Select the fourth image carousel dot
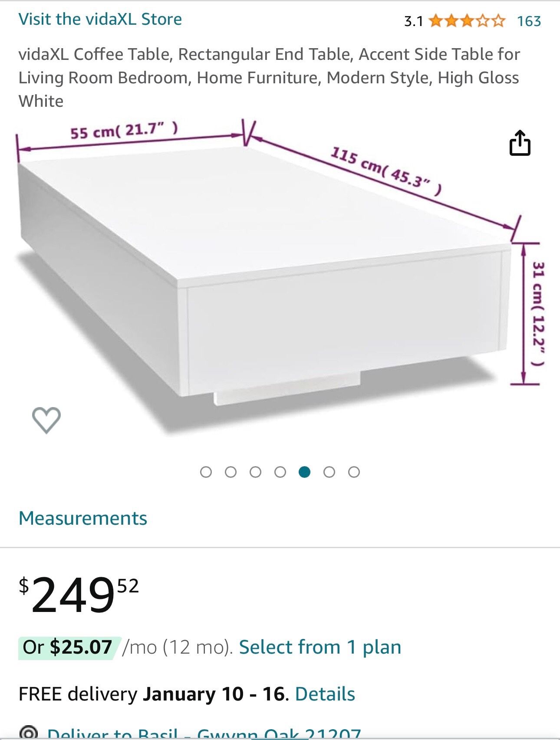The image size is (560, 740). click(x=280, y=472)
